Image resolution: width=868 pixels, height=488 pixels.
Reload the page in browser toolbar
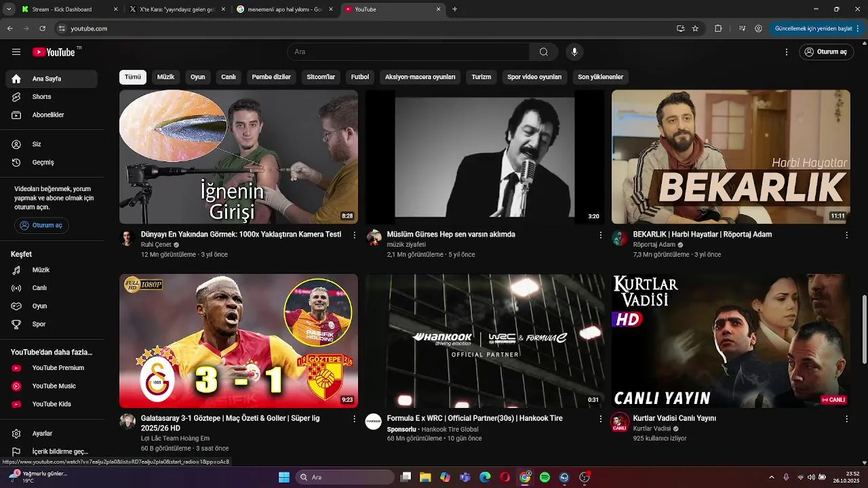pos(42,28)
